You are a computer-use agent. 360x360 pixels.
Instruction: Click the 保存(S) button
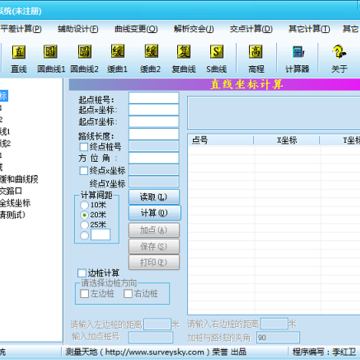[x=154, y=246]
